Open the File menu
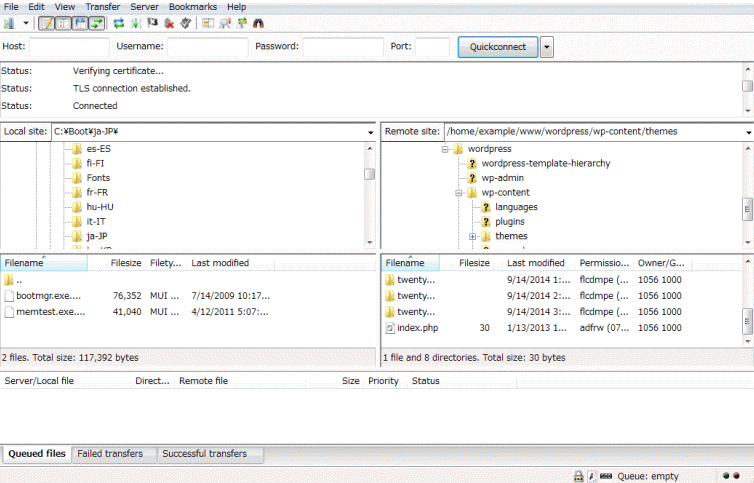This screenshot has width=754, height=483. pos(11,7)
